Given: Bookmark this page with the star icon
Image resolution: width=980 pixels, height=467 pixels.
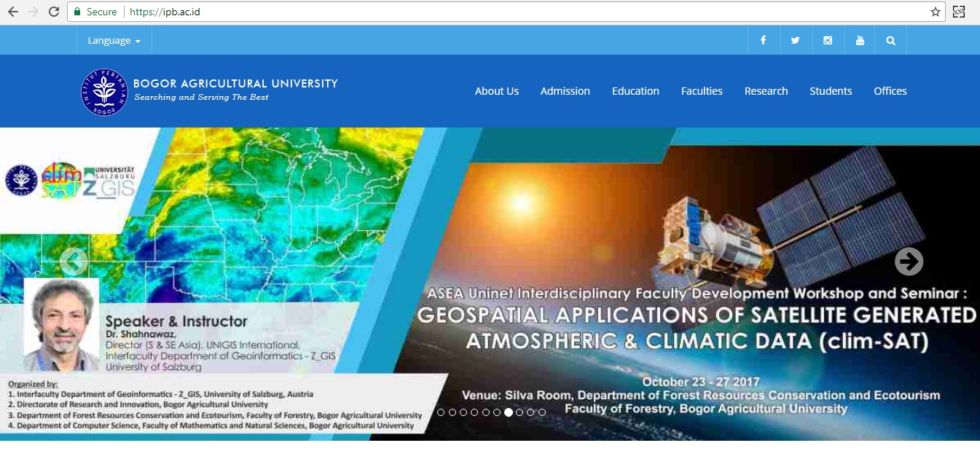Looking at the screenshot, I should tap(936, 12).
